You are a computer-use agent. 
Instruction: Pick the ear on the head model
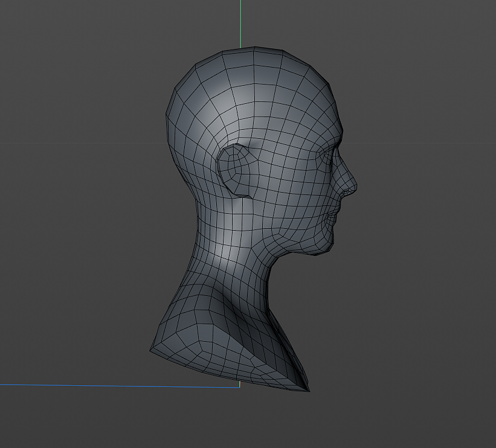(x=235, y=170)
